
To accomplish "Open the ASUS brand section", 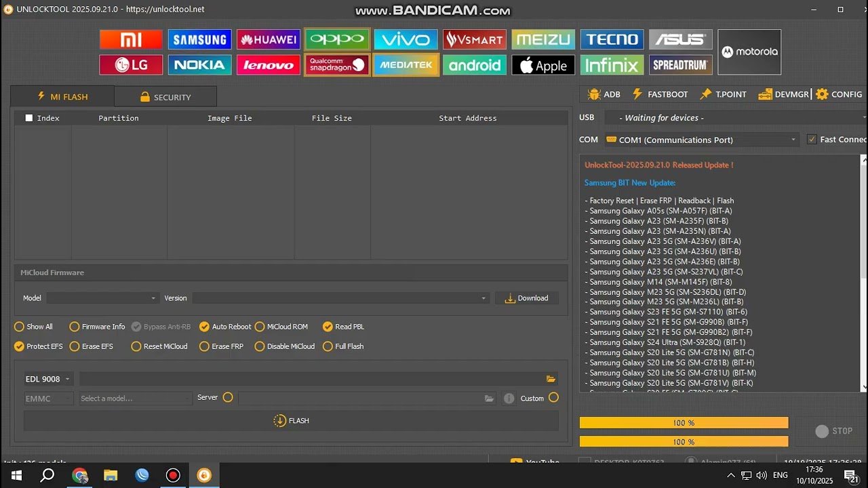I will pos(681,39).
